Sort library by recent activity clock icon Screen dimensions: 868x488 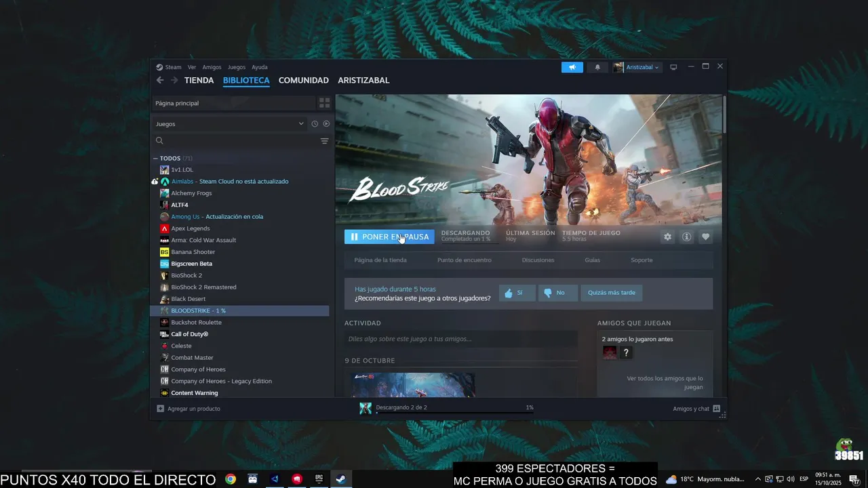tap(315, 124)
